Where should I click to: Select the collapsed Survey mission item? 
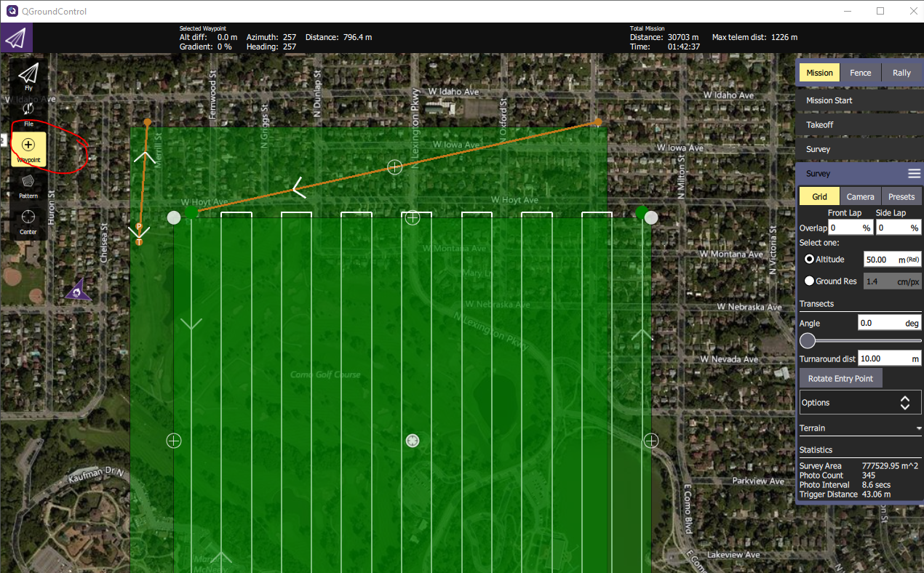[x=859, y=149]
